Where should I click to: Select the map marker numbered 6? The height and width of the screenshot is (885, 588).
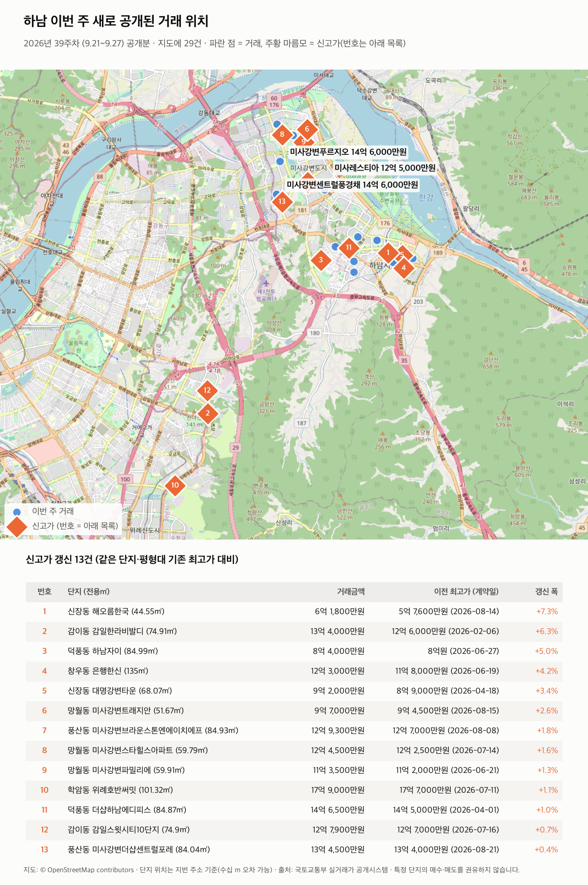(x=307, y=129)
